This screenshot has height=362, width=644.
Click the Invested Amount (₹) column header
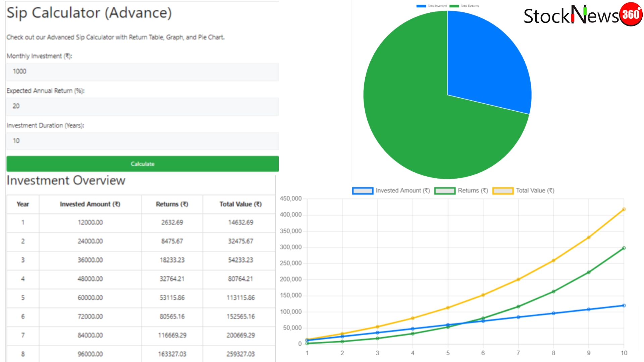point(90,204)
